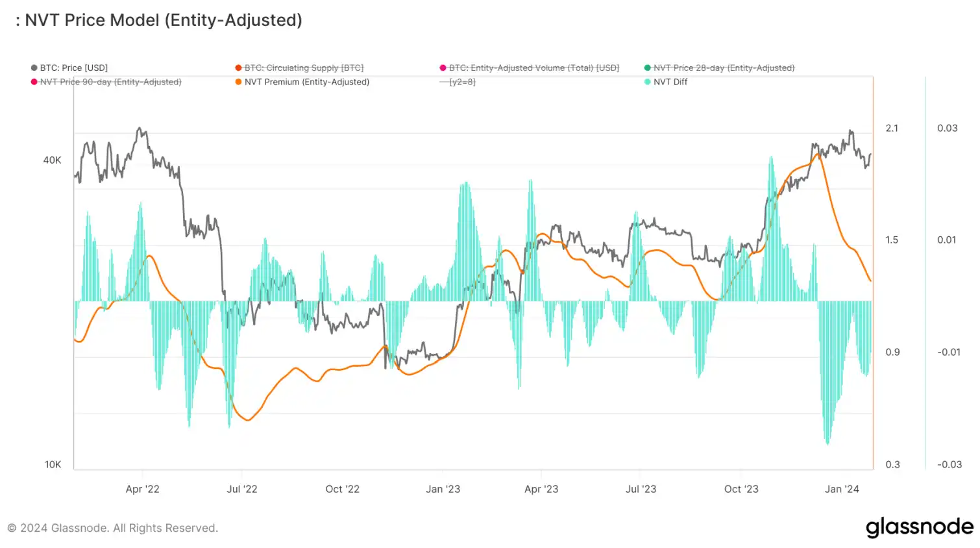Click the 2.1 premium axis label
Screen dimensions: 980x548
(892, 128)
